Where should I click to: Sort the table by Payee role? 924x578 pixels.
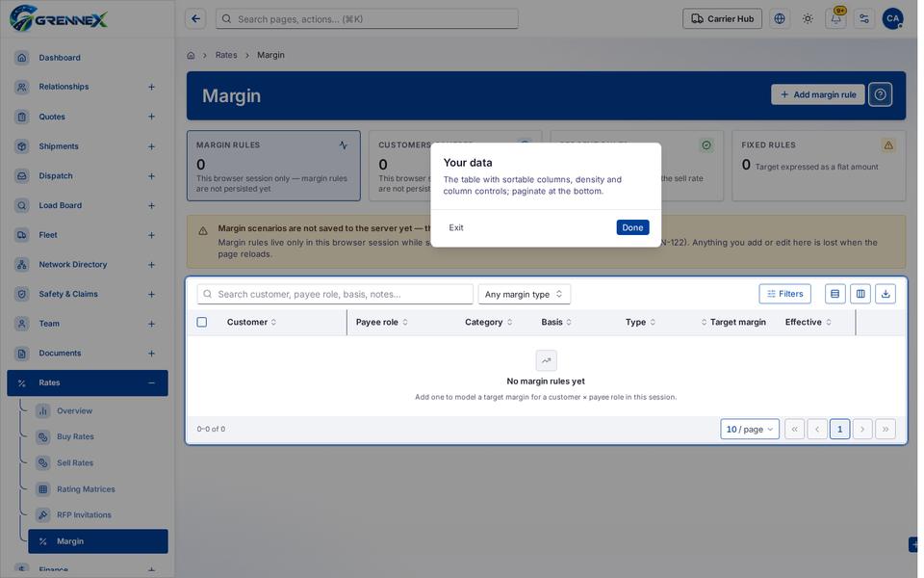click(x=382, y=322)
